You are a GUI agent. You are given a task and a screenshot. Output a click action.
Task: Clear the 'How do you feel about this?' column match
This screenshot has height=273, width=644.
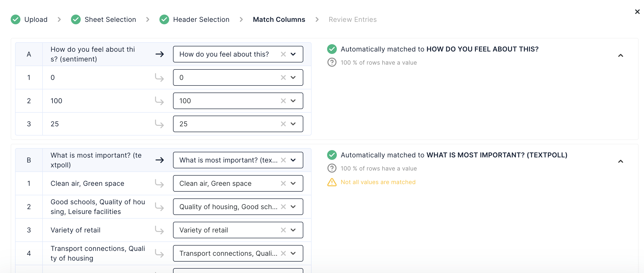(x=283, y=54)
